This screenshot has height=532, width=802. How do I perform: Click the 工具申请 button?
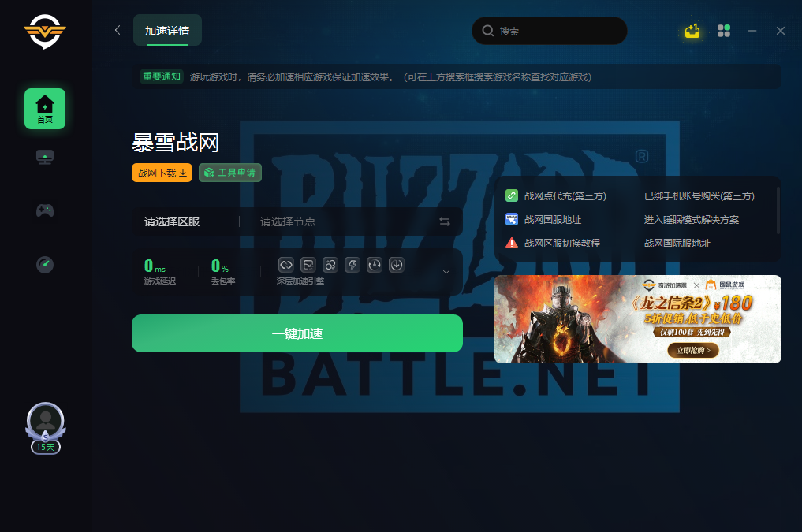click(x=230, y=173)
